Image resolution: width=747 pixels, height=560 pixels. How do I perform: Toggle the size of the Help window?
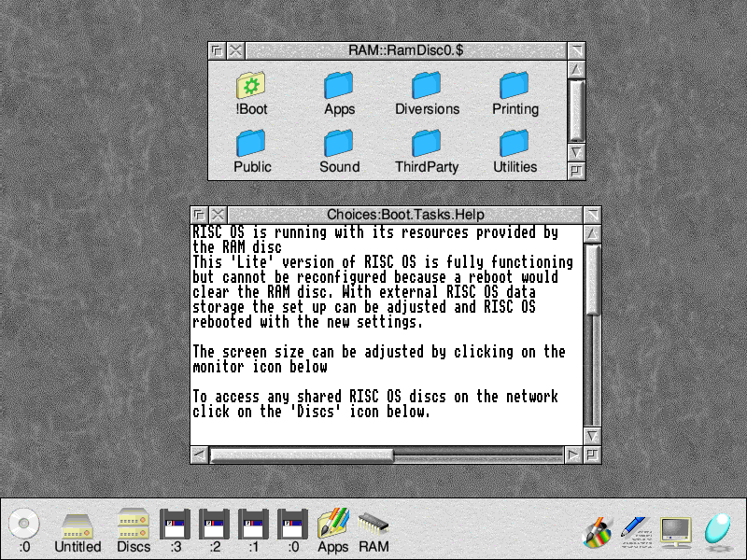coord(592,215)
